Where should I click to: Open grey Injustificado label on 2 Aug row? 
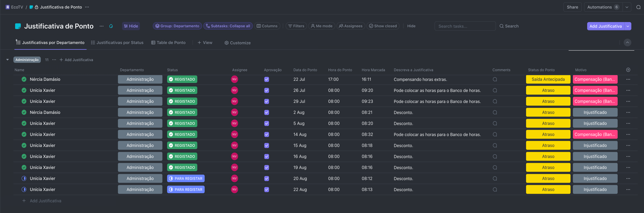pos(595,112)
